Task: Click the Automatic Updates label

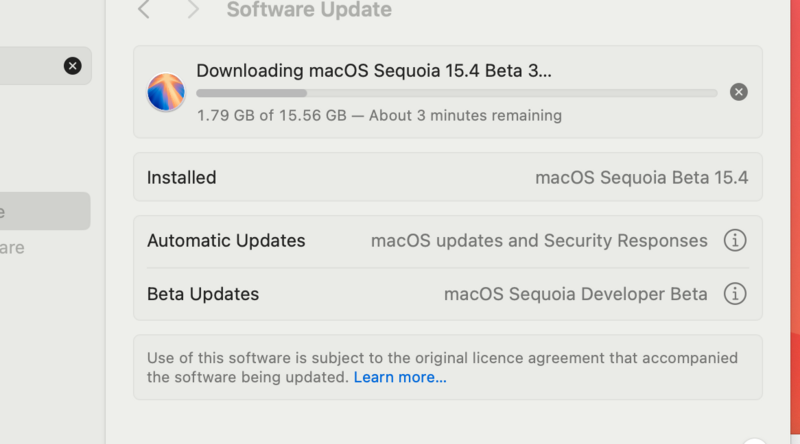Action: coord(226,241)
